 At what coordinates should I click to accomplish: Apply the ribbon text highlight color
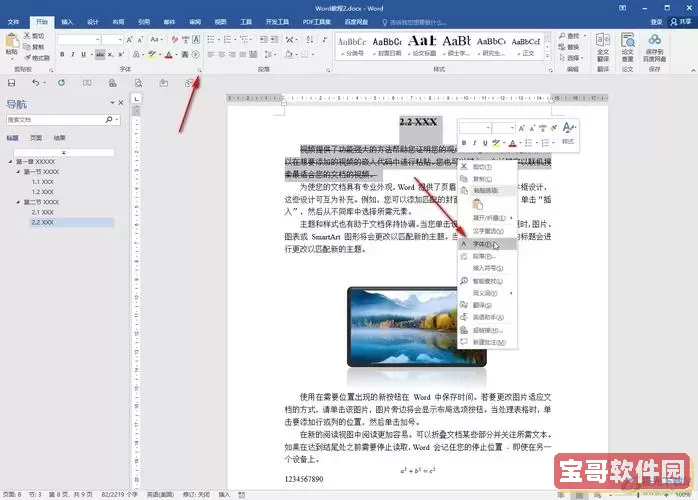tap(151, 54)
